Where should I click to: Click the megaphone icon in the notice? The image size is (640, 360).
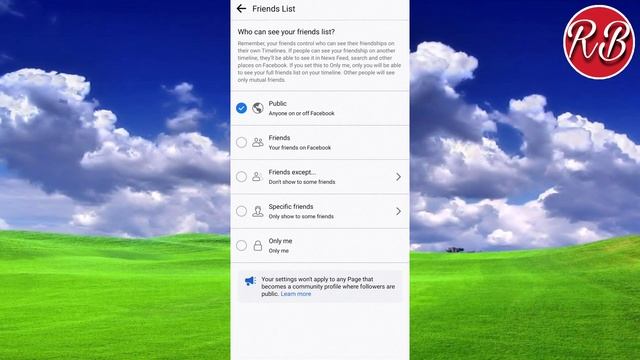(250, 281)
